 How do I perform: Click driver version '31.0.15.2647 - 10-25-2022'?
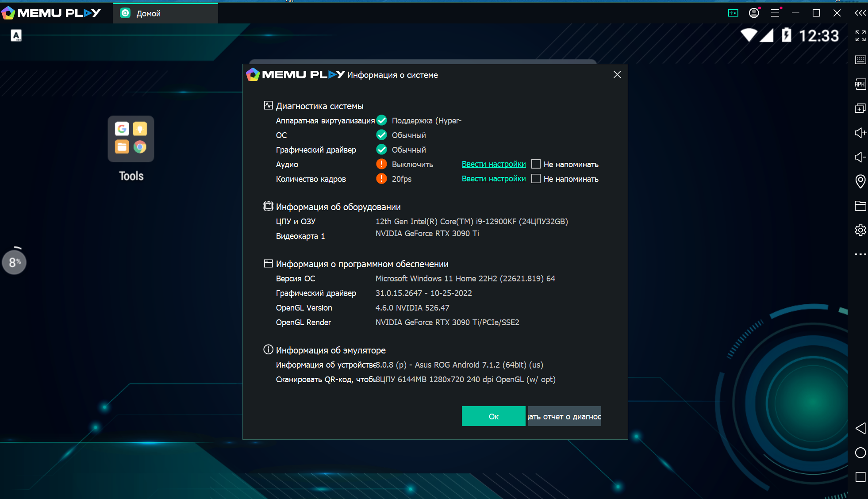[424, 293]
